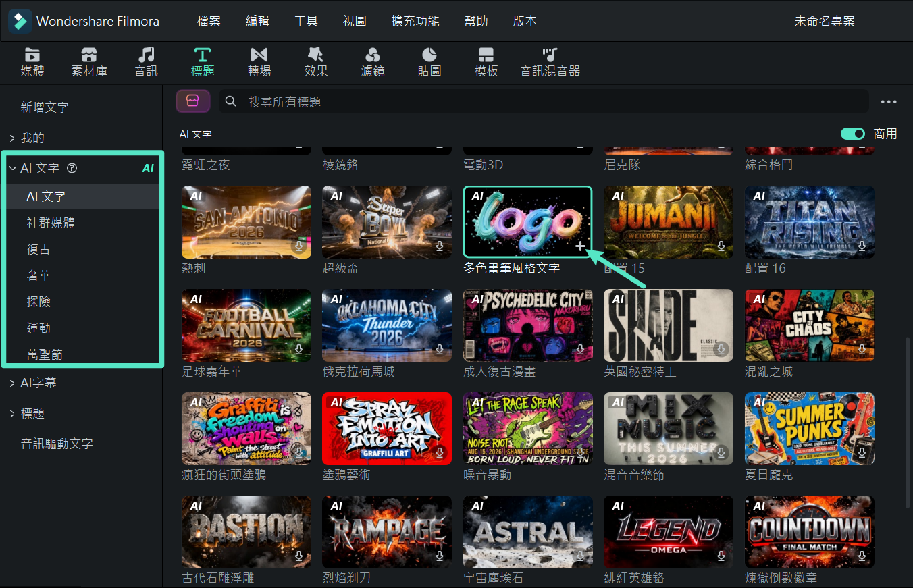Open the 轉場 transitions panel
The height and width of the screenshot is (588, 913).
coord(259,61)
